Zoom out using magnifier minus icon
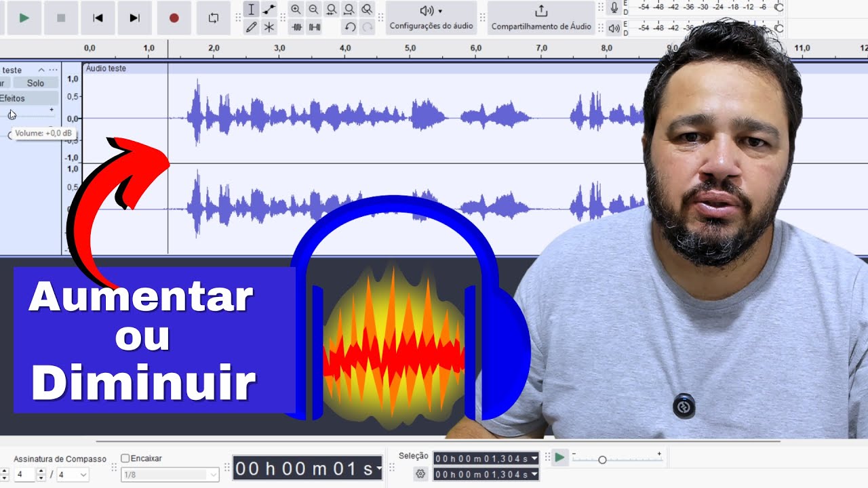Viewport: 868px width, 488px height. [x=313, y=9]
